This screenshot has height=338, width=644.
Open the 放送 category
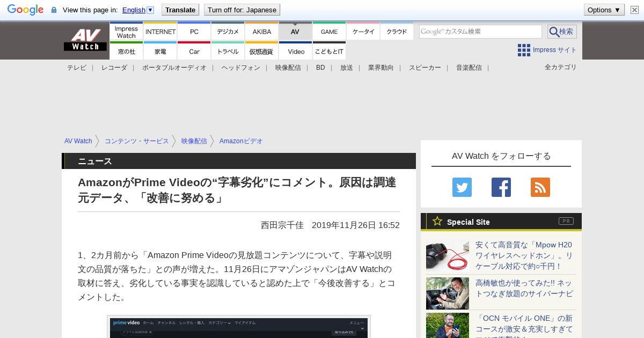click(347, 68)
